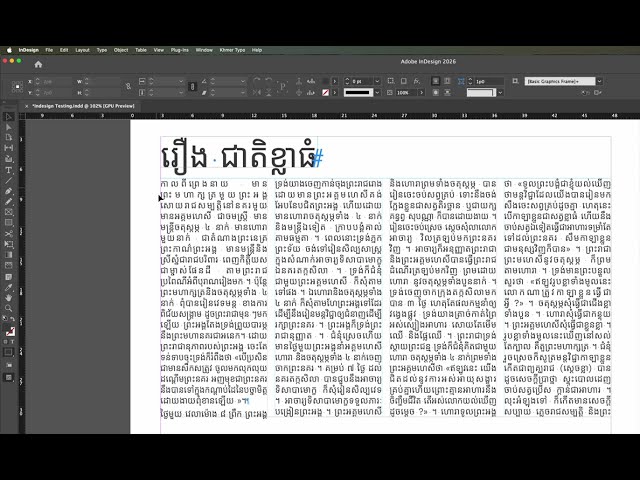
Task: Open the Rotation Angle dropdown
Action: (x=242, y=81)
